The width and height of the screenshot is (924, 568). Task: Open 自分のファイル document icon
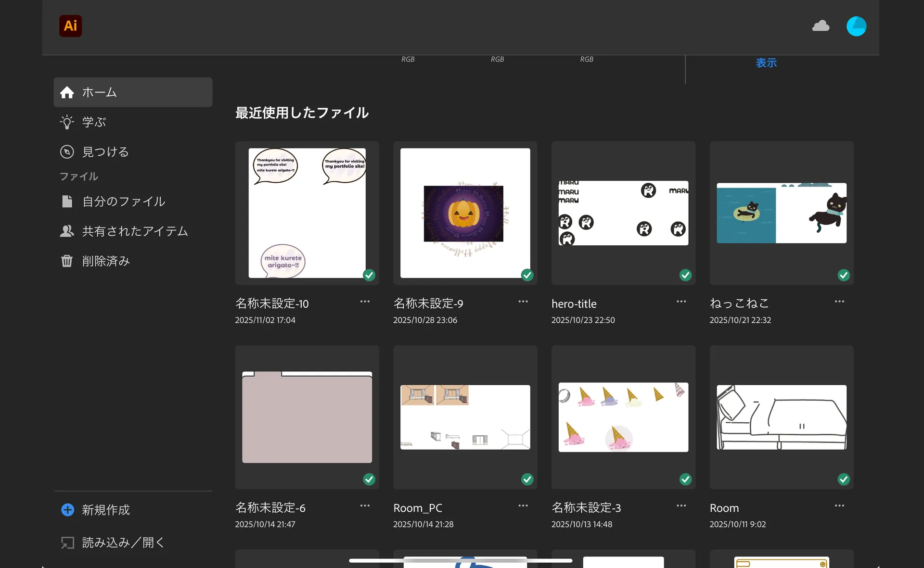pos(67,202)
